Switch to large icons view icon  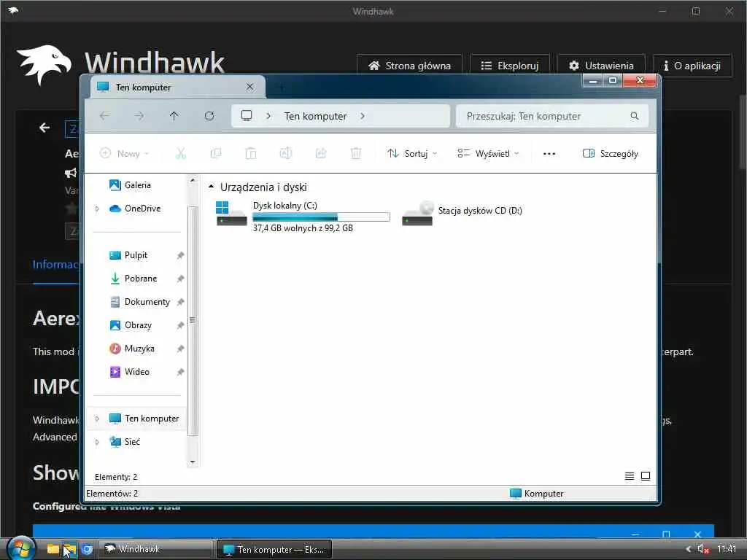[x=646, y=476]
